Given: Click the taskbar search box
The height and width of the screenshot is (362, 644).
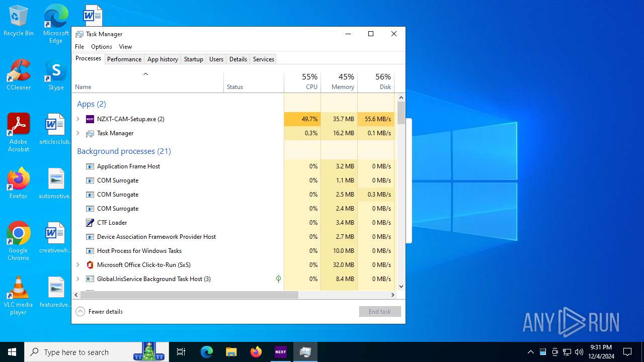Looking at the screenshot, I should point(97,352).
